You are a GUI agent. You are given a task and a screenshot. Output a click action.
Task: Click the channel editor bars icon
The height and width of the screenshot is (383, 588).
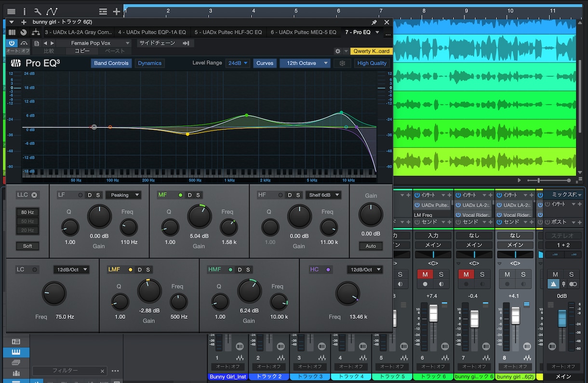click(x=12, y=32)
